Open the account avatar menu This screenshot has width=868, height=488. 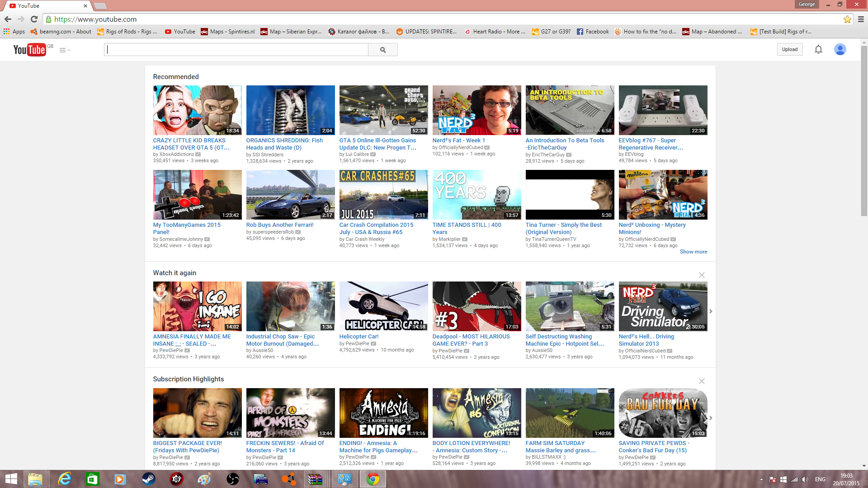pyautogui.click(x=840, y=49)
